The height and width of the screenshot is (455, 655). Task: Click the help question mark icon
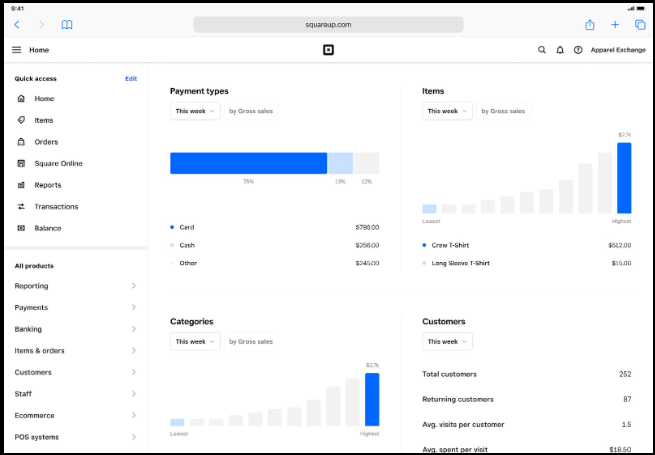pos(578,50)
